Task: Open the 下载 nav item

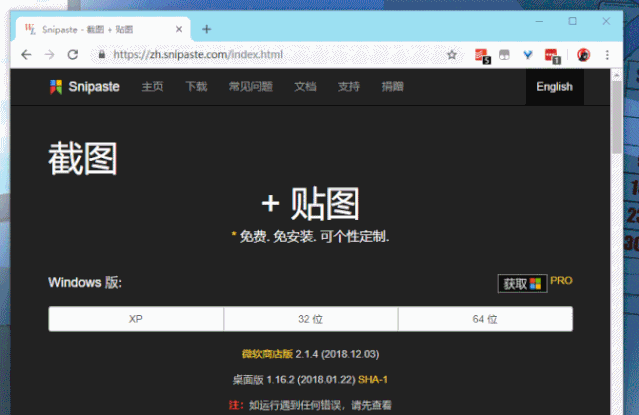Action: 196,86
